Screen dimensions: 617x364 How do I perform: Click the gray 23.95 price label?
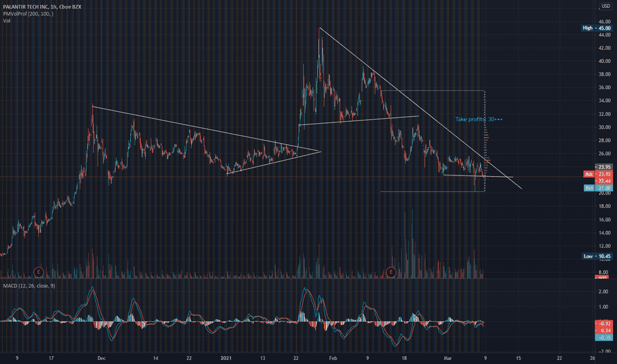[604, 167]
